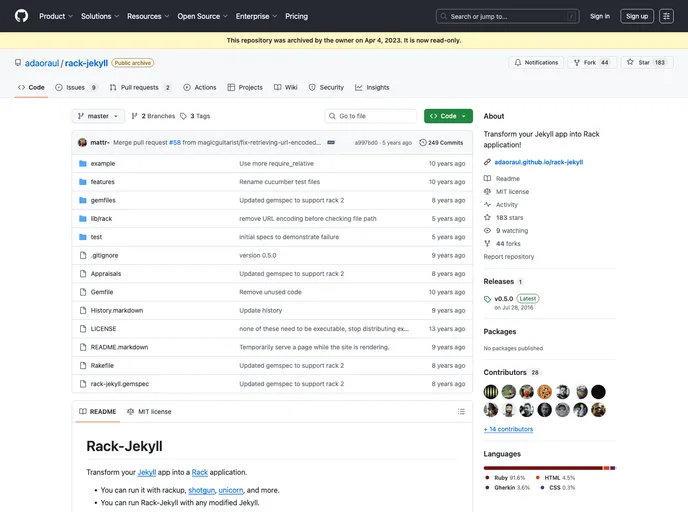Click the v0.5.0 release tag icon
The image size is (688, 512).
[487, 299]
